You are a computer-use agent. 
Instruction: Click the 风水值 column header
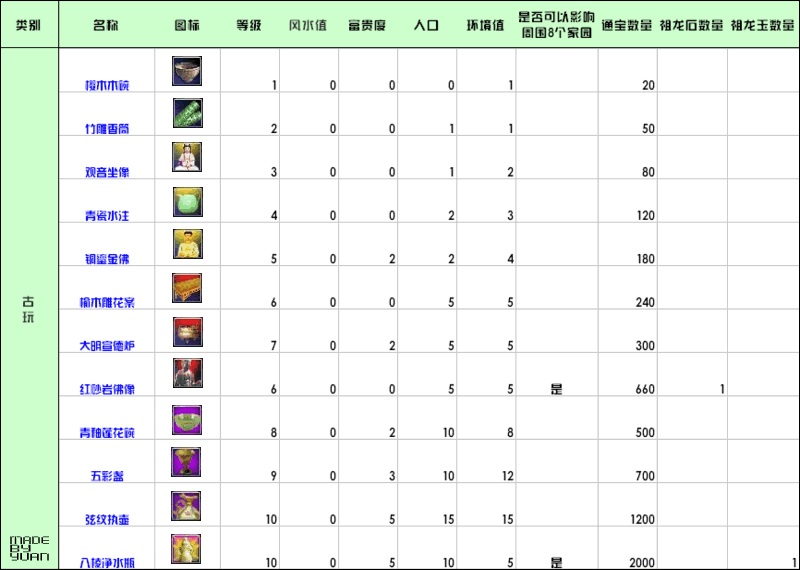[308, 25]
